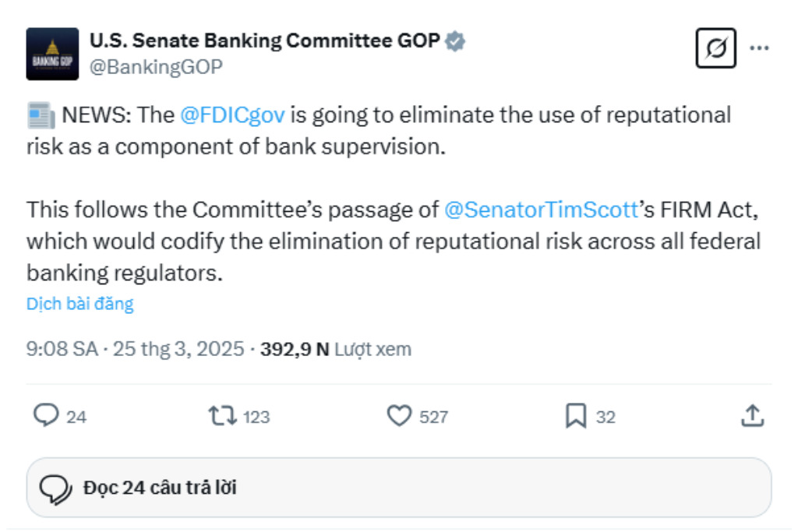798x532 pixels.
Task: Open the @FDICgov mention link
Action: 232,115
